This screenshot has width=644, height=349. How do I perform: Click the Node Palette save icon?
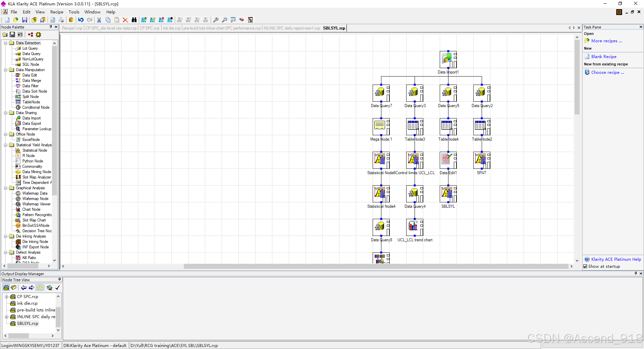(12, 35)
